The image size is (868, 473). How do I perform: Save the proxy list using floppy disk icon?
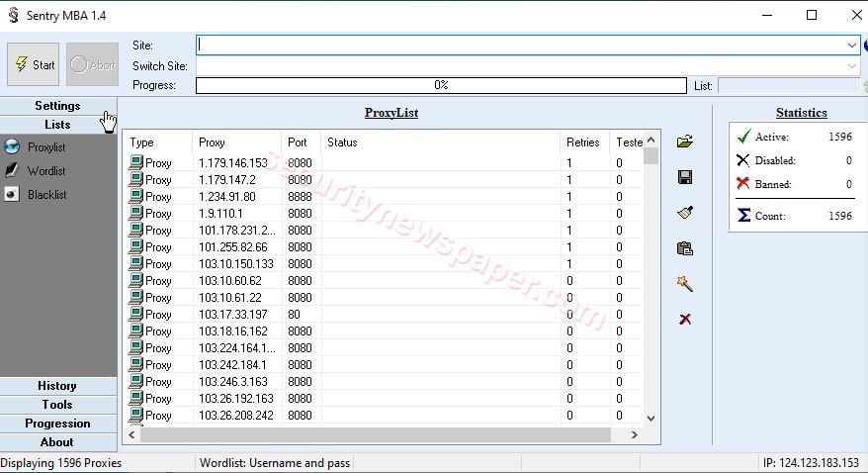coord(685,177)
